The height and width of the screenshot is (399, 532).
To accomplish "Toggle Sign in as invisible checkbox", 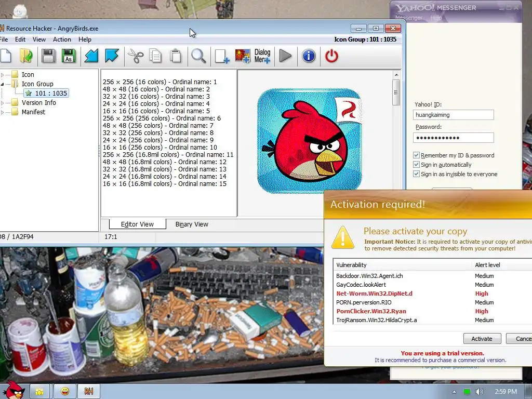I will coord(416,174).
